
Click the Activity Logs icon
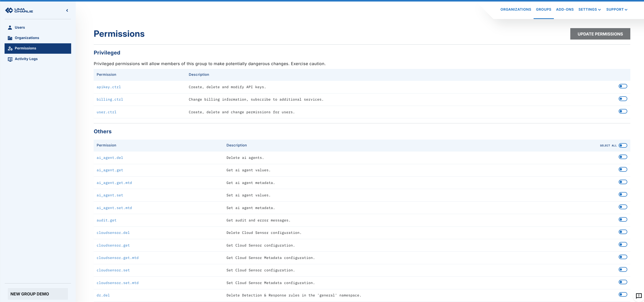click(x=10, y=59)
